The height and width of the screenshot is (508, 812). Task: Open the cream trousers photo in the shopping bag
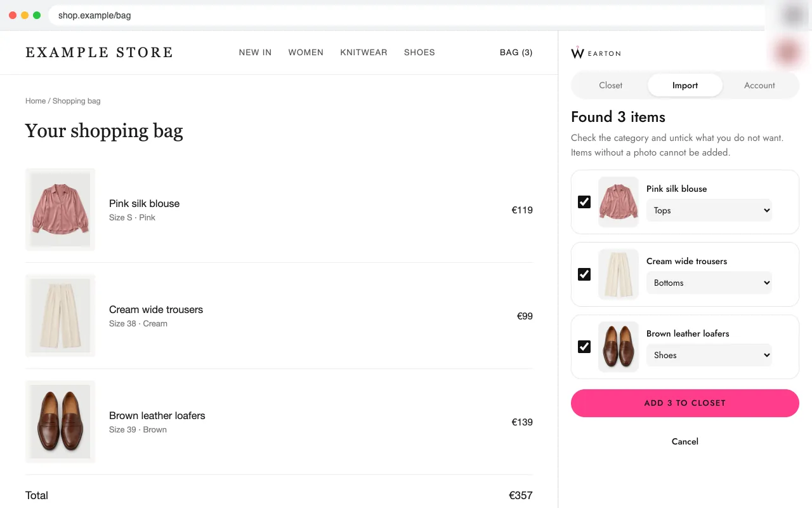[x=60, y=316]
